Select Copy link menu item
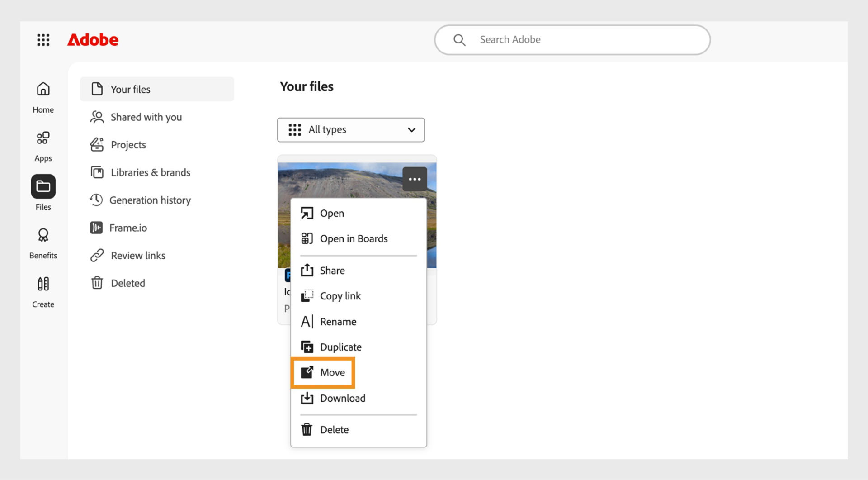The image size is (868, 480). click(359, 296)
